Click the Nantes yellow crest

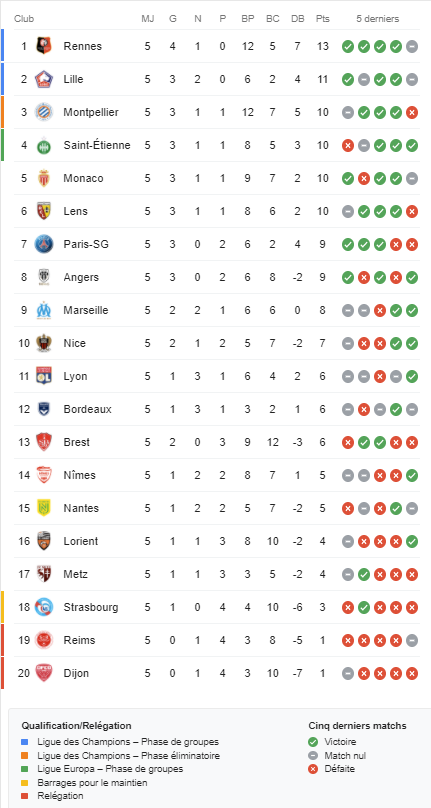pos(44,508)
